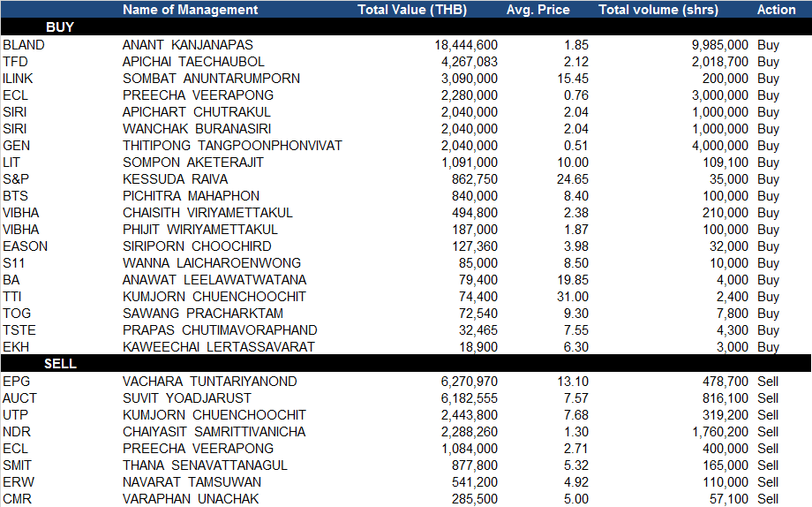
Task: Click the NDR ticker cell
Action: (17, 432)
